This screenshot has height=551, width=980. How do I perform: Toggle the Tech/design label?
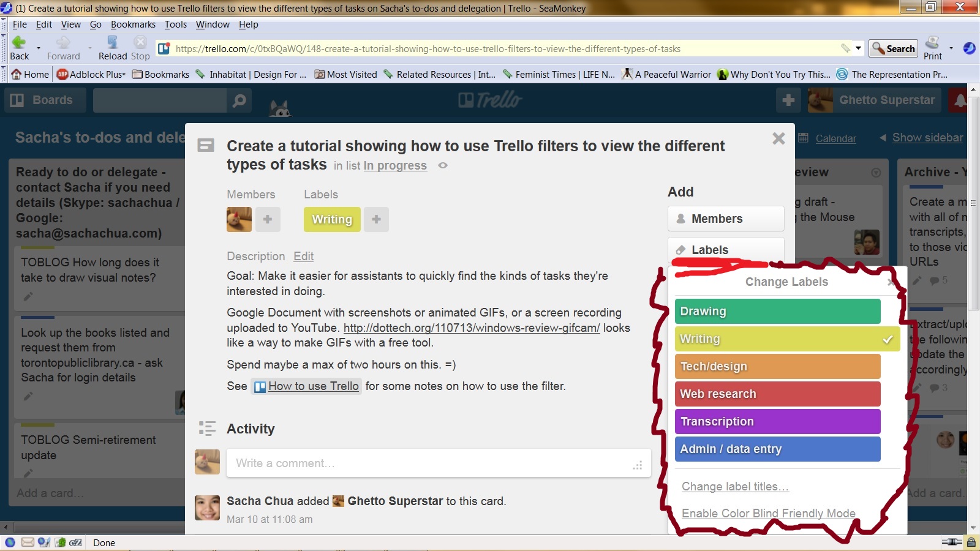[777, 366]
